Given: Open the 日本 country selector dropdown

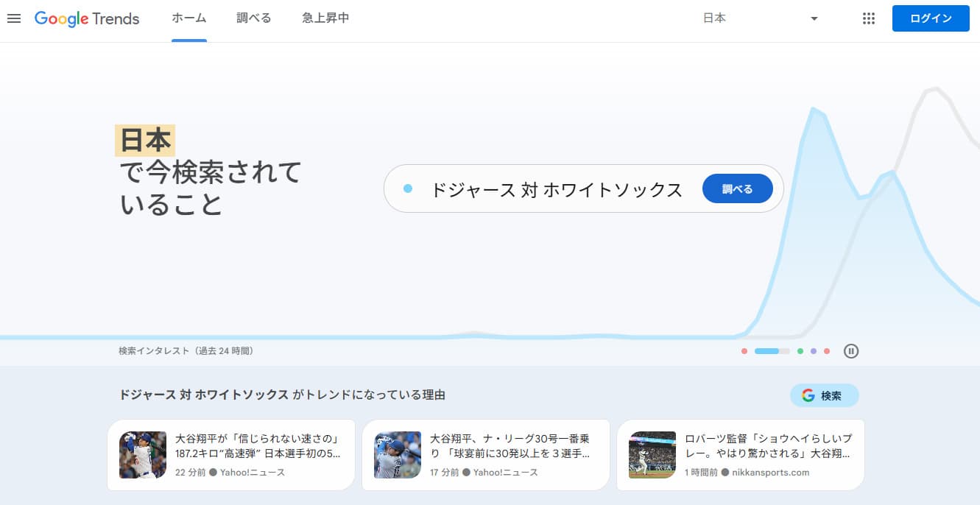Looking at the screenshot, I should (x=762, y=18).
